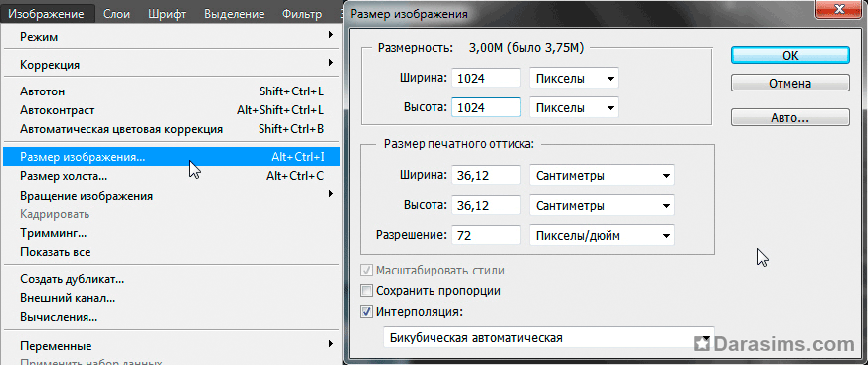
Task: Confirm dialog with OK button
Action: tap(789, 55)
